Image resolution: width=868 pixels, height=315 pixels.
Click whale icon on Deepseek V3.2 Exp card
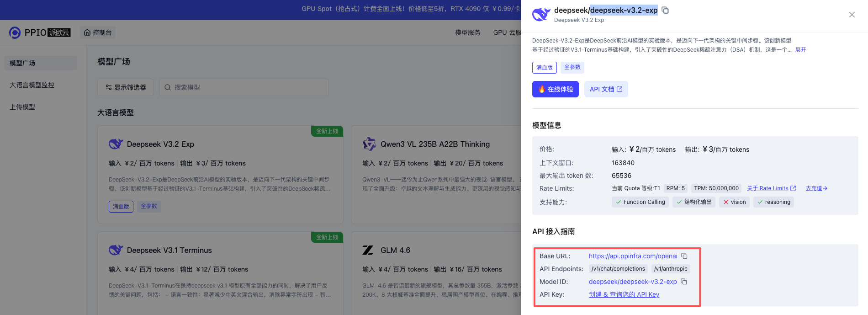tap(116, 144)
